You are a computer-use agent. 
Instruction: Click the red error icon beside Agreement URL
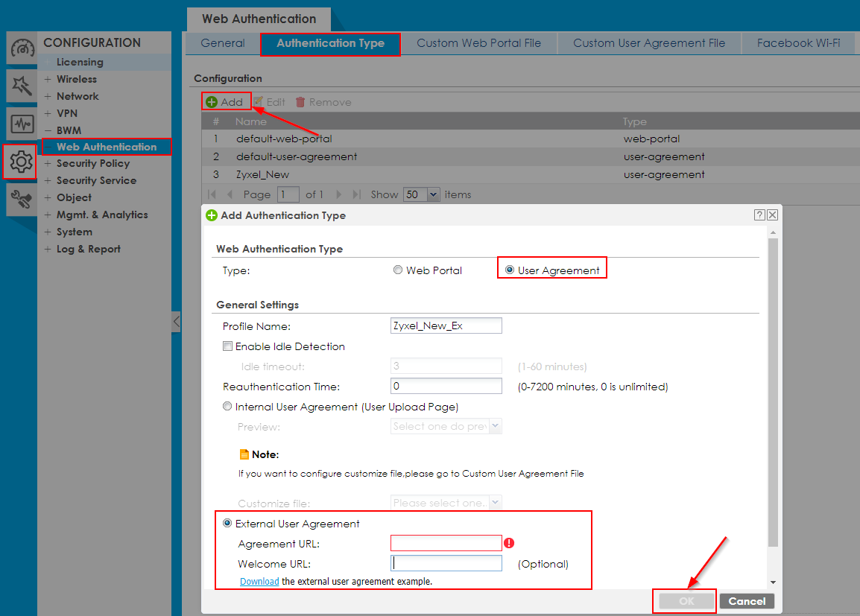[510, 543]
